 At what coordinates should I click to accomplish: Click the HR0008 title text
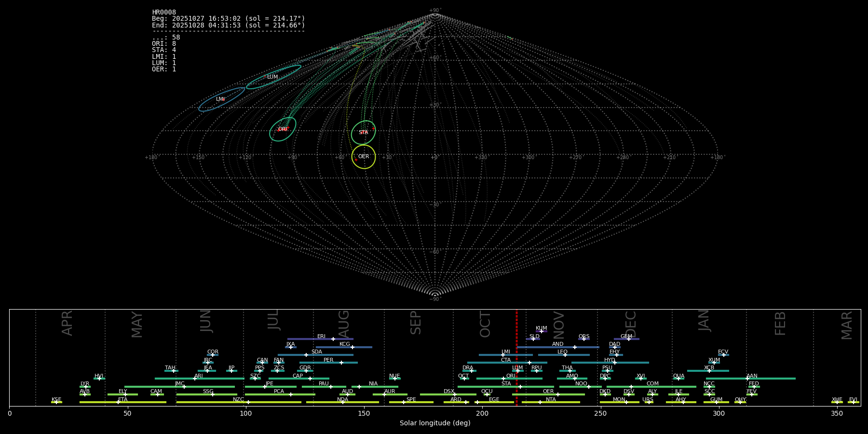(164, 13)
